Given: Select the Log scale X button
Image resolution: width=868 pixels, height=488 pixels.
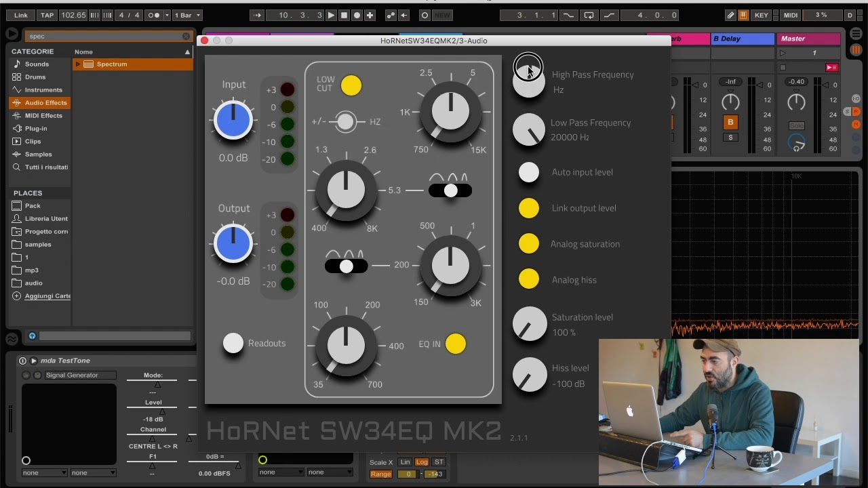Looking at the screenshot, I should coord(422,462).
